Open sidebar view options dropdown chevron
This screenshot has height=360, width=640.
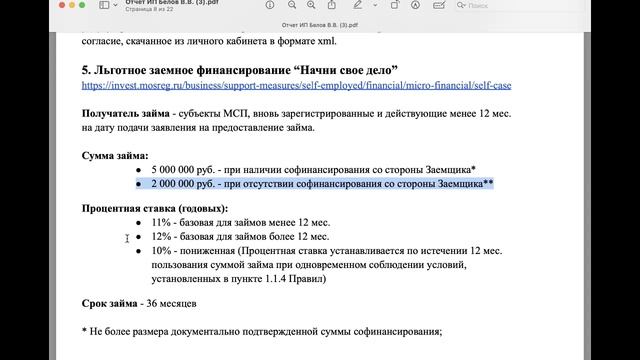click(116, 5)
